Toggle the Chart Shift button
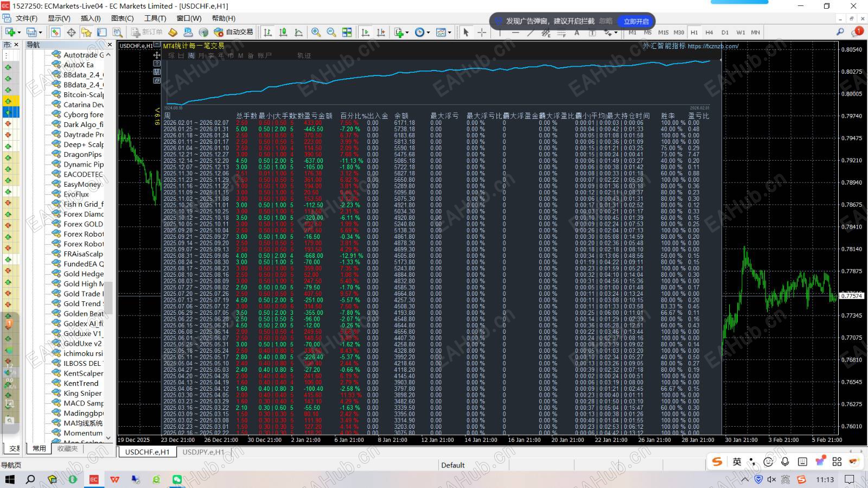 (381, 33)
